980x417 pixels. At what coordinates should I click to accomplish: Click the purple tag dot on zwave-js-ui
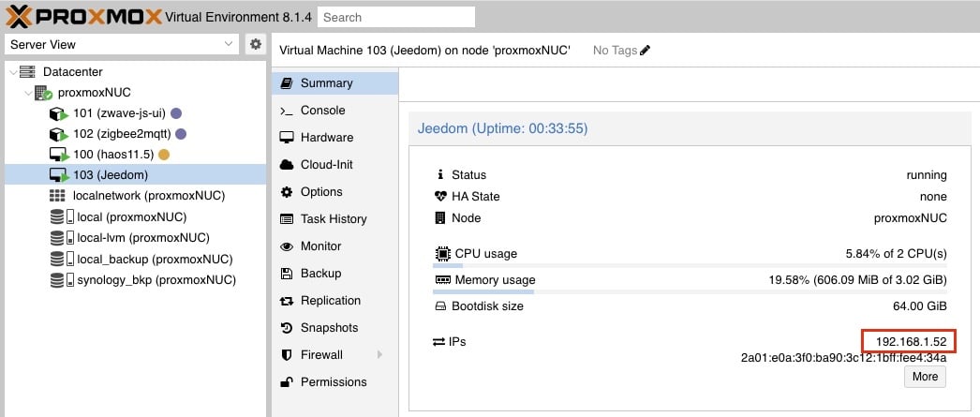(x=176, y=113)
